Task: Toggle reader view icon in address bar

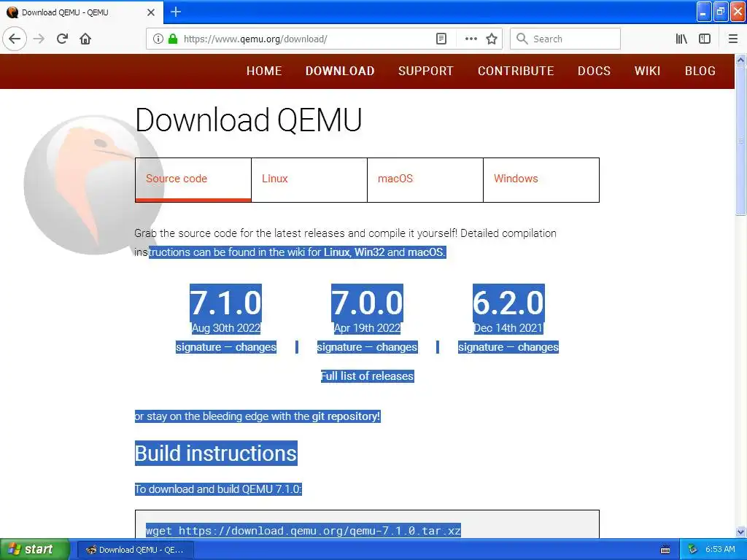Action: [x=441, y=39]
